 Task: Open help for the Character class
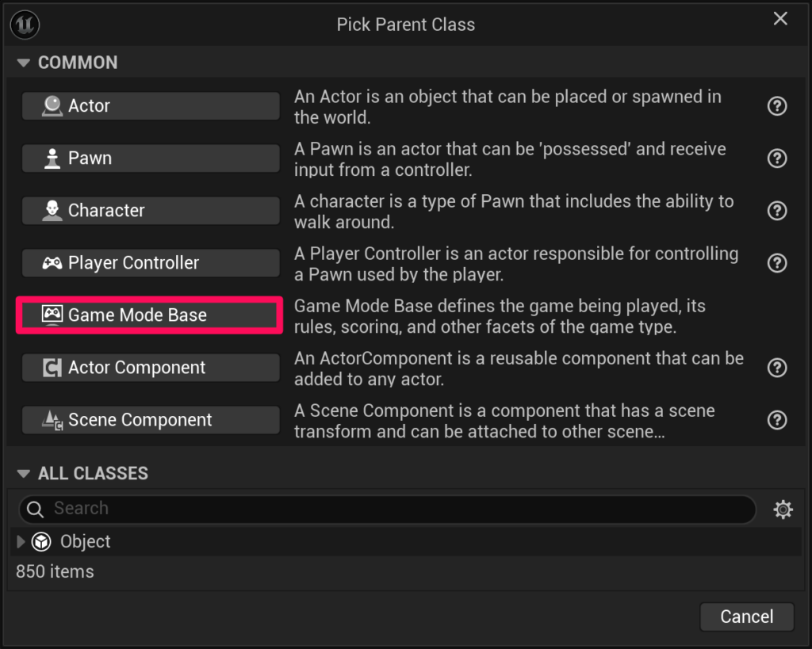click(x=777, y=211)
